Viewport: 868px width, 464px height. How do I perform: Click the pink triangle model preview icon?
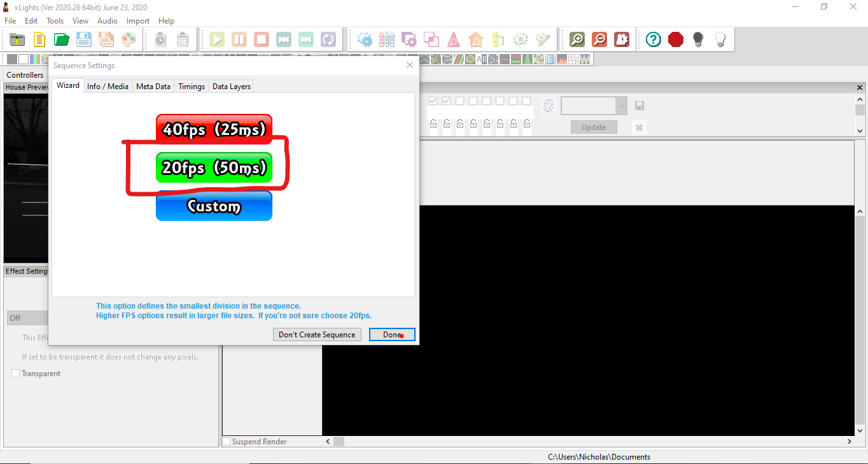pos(454,39)
